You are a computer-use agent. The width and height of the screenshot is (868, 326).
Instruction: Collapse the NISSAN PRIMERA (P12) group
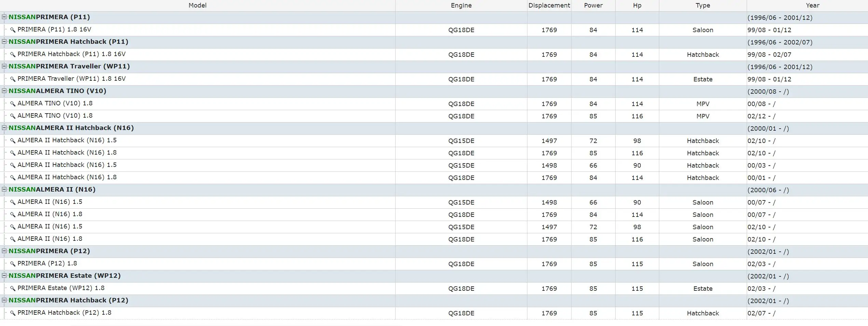pos(4,251)
